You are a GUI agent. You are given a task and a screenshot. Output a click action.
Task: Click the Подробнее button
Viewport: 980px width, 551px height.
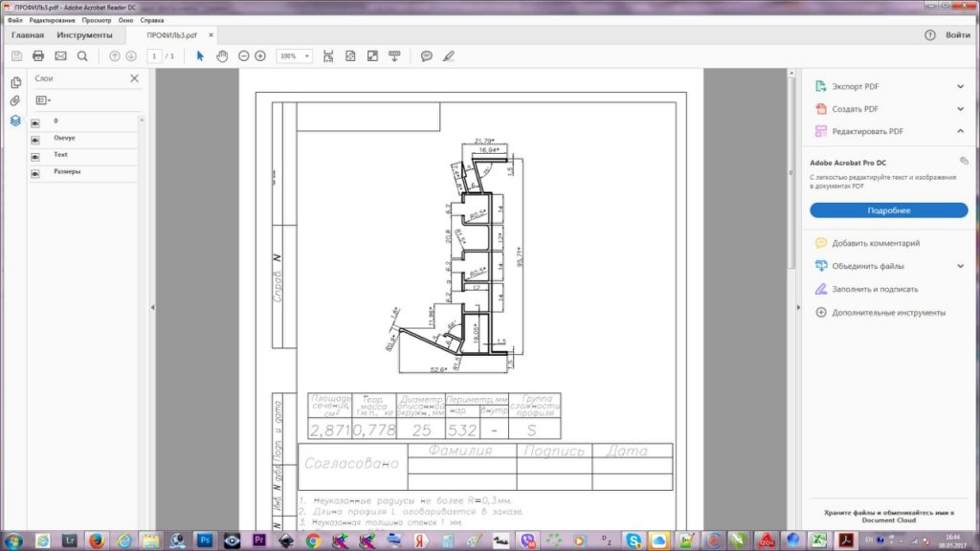click(888, 209)
